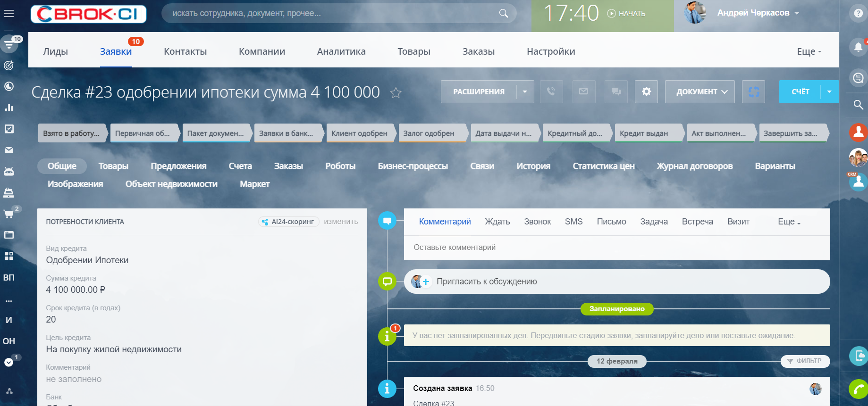Click the AI24-скоринг button

click(x=289, y=222)
